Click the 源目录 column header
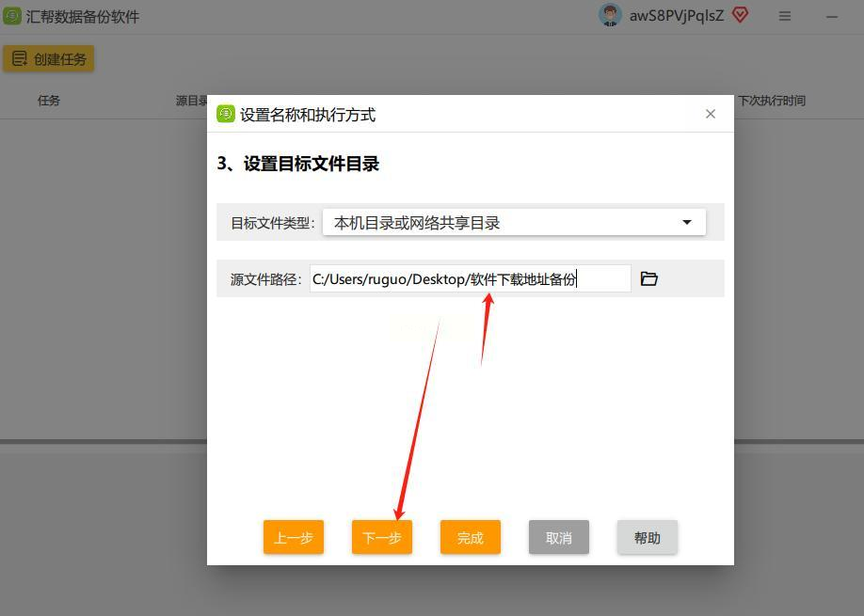Image resolution: width=864 pixels, height=616 pixels. pos(191,101)
